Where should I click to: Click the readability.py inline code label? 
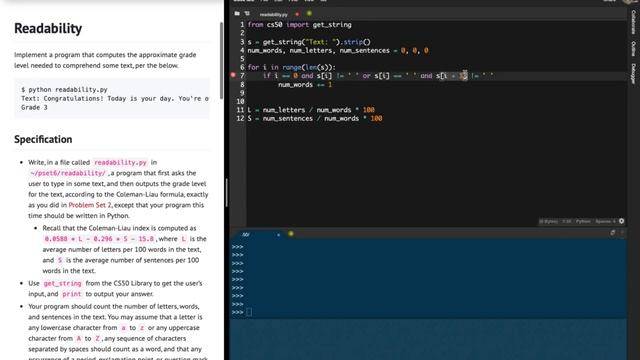point(120,162)
